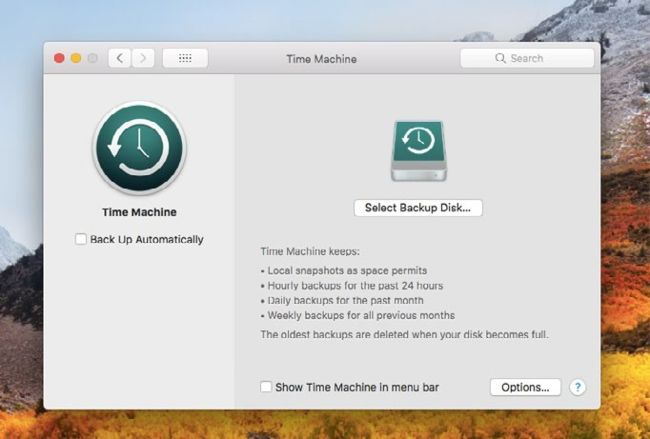This screenshot has width=650, height=439.
Task: Click the backup disk drive icon
Action: [419, 151]
